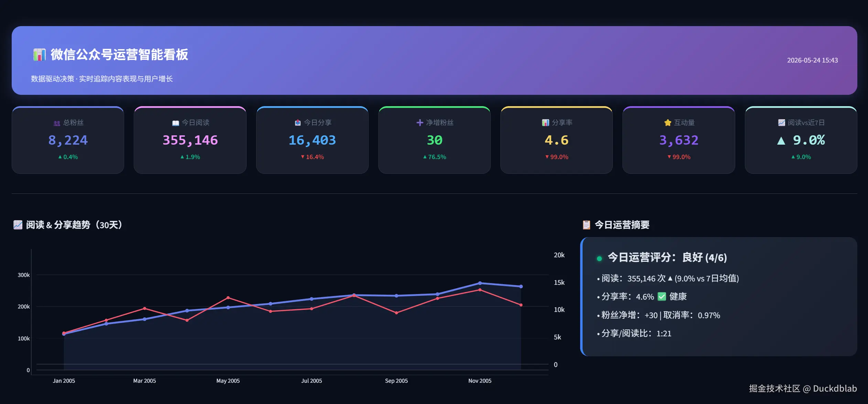Click the 99.0% drop under 互动量
Screen dimensions: 868x404
click(679, 157)
